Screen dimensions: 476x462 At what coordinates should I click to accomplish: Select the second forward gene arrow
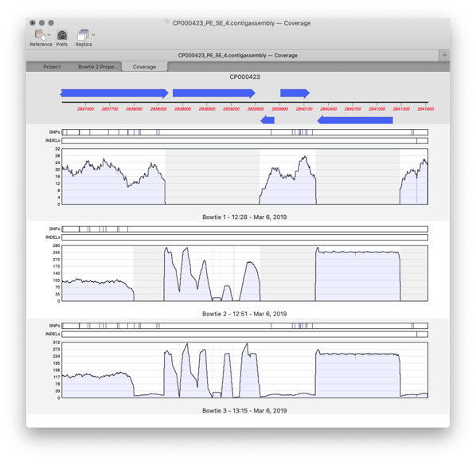[214, 93]
